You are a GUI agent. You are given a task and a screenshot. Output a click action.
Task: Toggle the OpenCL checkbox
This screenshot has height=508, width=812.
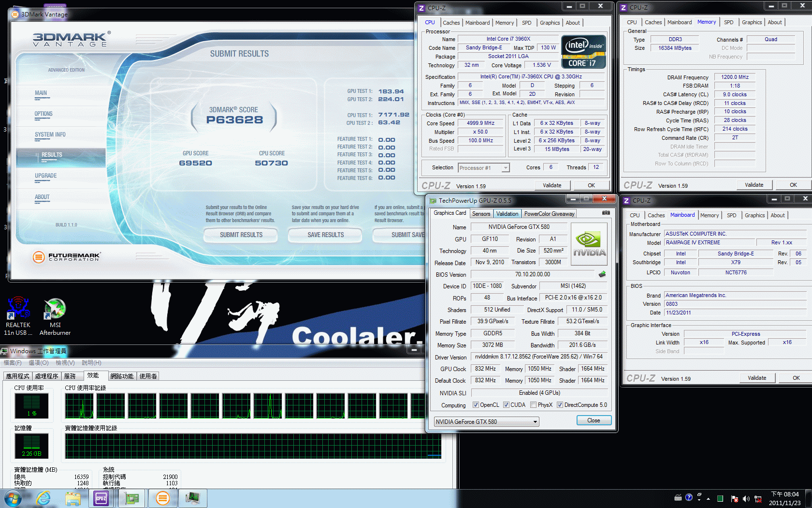(x=476, y=405)
